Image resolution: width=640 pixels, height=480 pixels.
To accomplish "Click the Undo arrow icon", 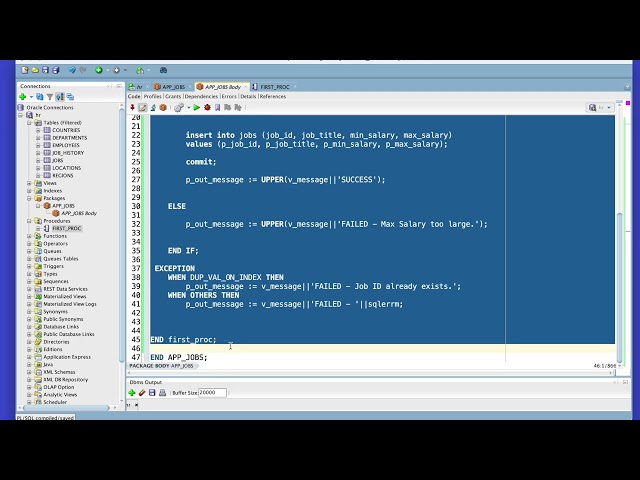I will pyautogui.click(x=72, y=70).
